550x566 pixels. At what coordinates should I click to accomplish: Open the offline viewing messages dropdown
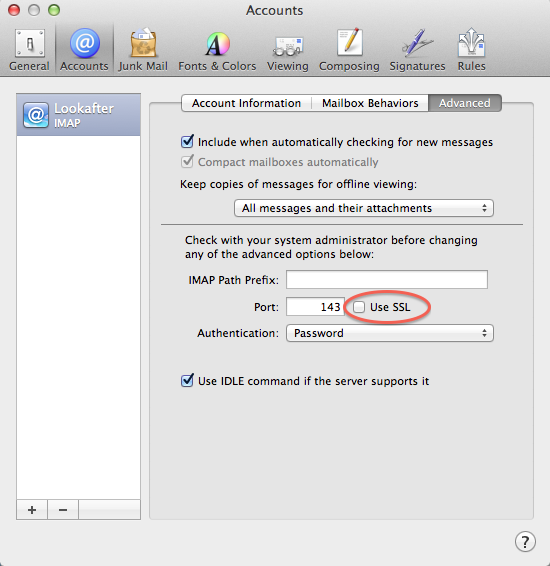pyautogui.click(x=363, y=208)
